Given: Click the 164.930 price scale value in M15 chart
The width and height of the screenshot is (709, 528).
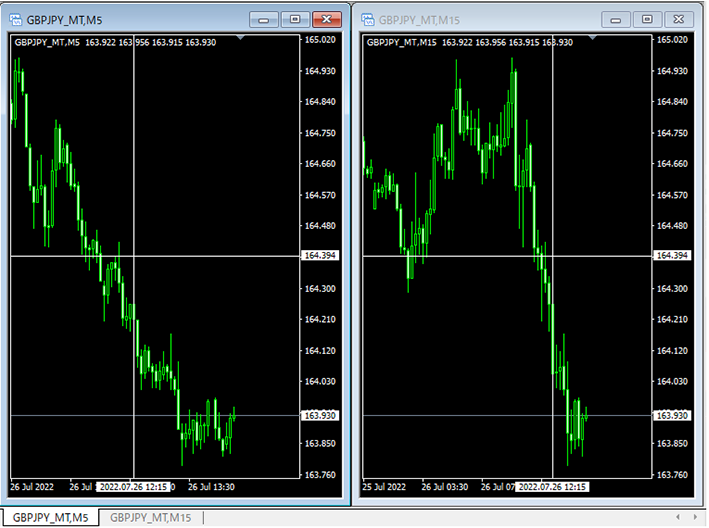Looking at the screenshot, I should 672,71.
